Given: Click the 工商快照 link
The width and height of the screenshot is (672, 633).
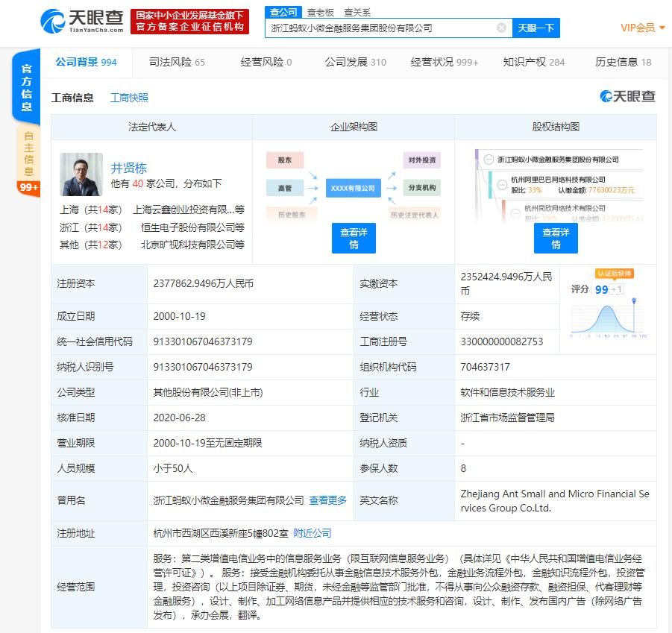Looking at the screenshot, I should click(129, 98).
